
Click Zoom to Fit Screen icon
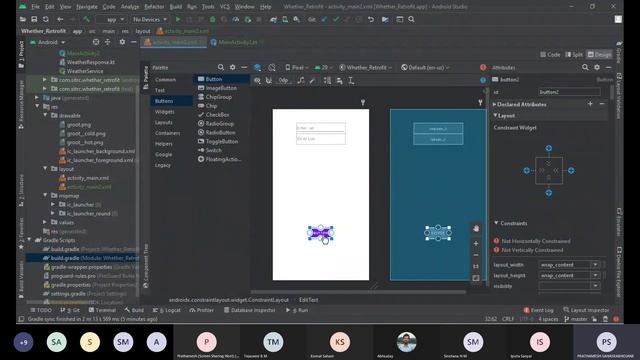pyautogui.click(x=476, y=278)
